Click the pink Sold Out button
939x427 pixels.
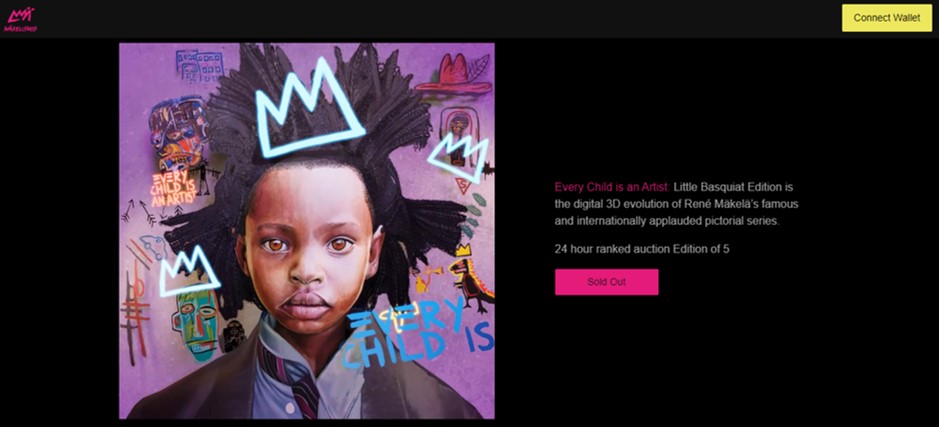tap(606, 281)
